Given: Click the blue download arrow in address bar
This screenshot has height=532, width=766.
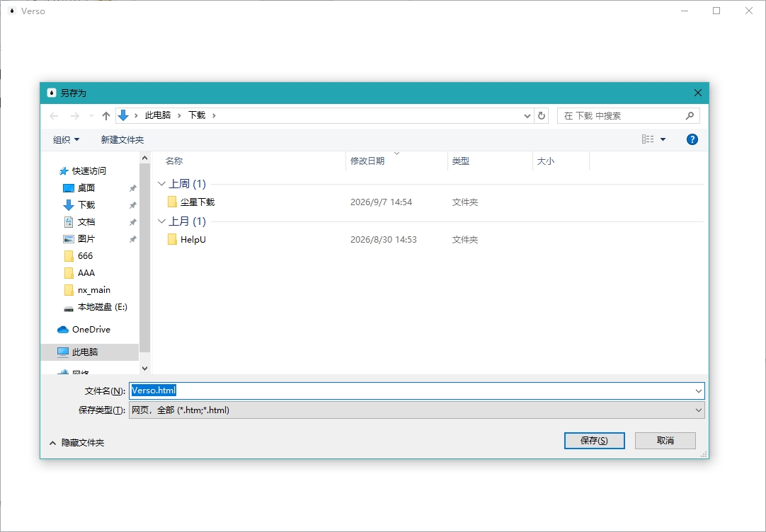Looking at the screenshot, I should (x=123, y=115).
